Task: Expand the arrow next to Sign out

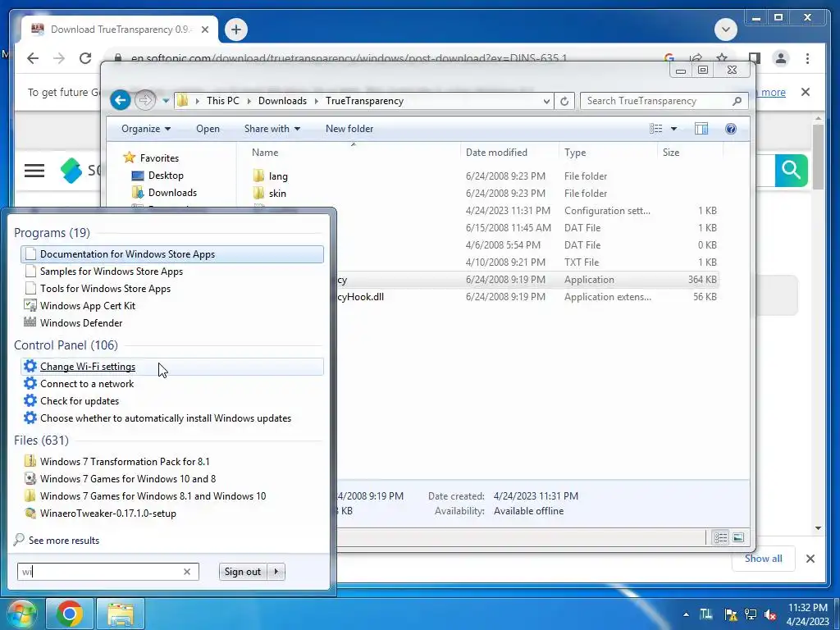Action: point(276,572)
